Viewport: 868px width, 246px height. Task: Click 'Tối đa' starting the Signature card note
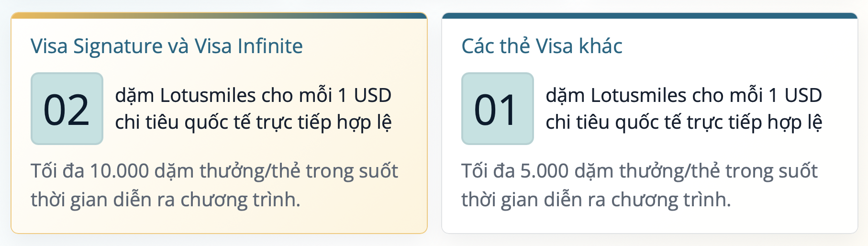(57, 171)
